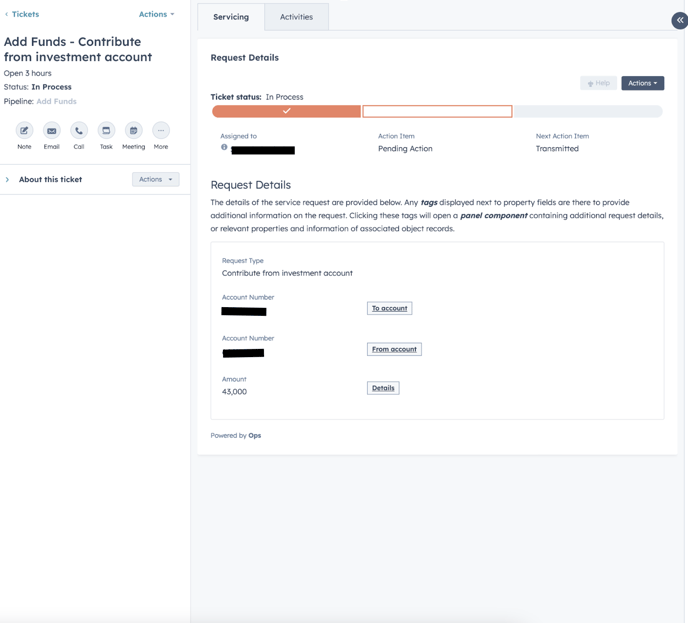
Task: Go back to Tickets list
Action: coord(22,15)
